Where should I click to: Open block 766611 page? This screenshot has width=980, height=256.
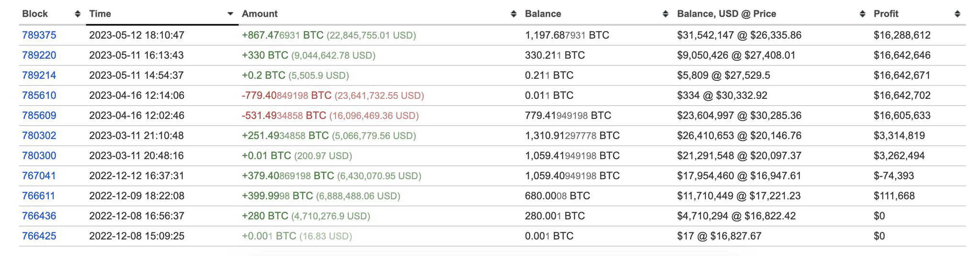coord(39,195)
